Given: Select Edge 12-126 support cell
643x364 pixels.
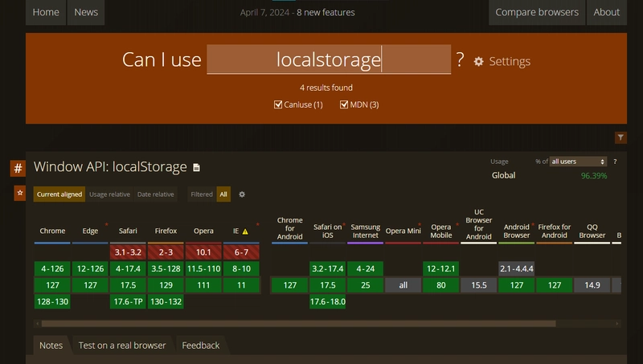Looking at the screenshot, I should pyautogui.click(x=90, y=269).
